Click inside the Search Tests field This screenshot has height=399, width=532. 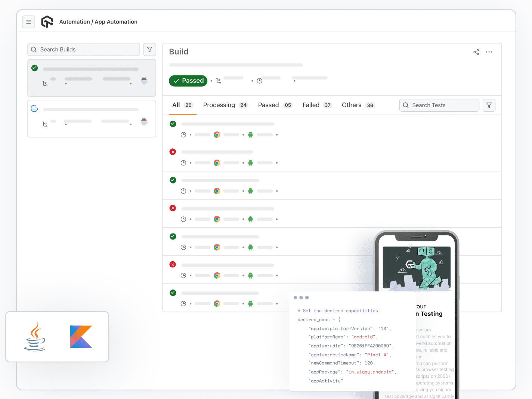(x=439, y=105)
